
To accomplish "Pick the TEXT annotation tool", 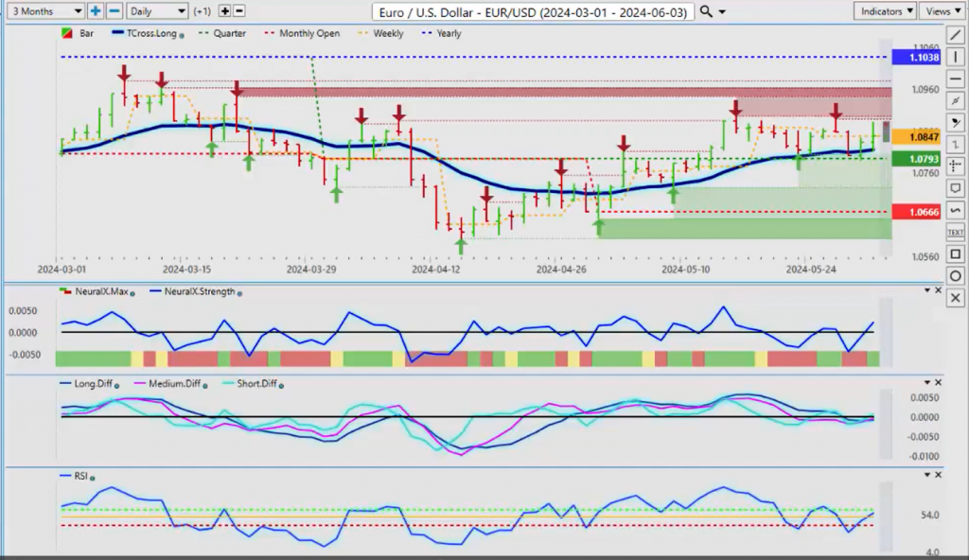I will pyautogui.click(x=955, y=232).
